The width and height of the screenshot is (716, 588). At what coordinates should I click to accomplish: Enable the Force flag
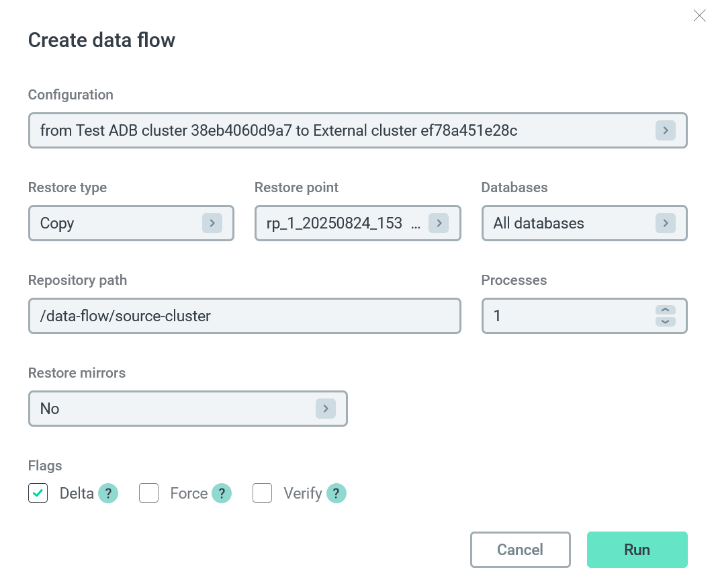tap(148, 493)
